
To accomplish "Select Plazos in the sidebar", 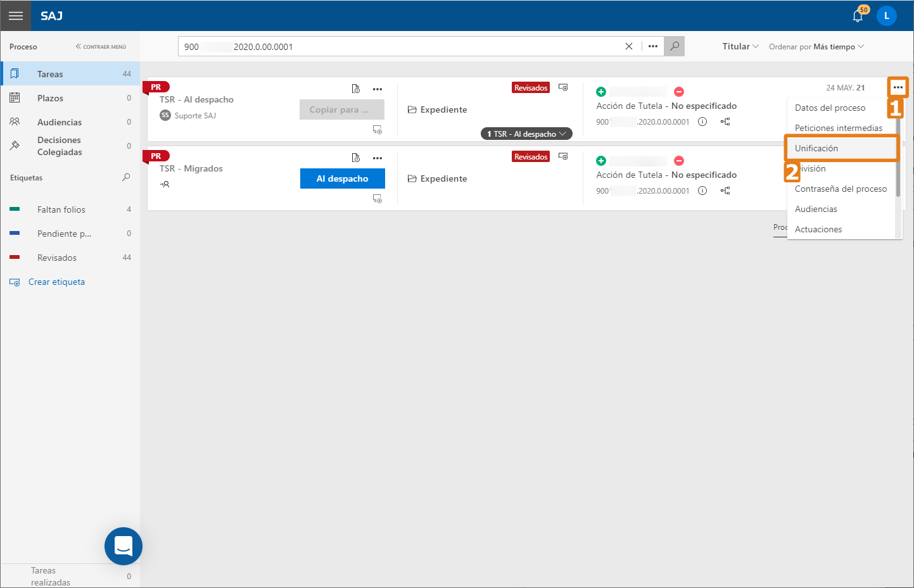I will tap(70, 98).
